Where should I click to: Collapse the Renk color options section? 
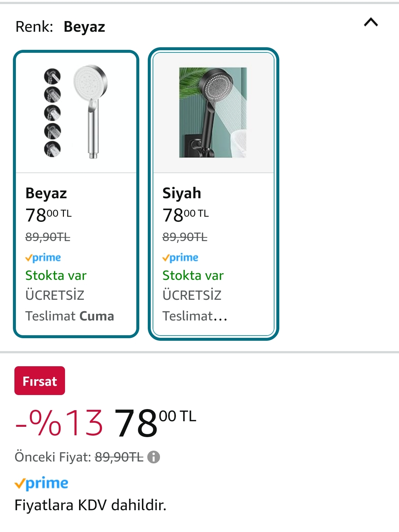pos(371,23)
